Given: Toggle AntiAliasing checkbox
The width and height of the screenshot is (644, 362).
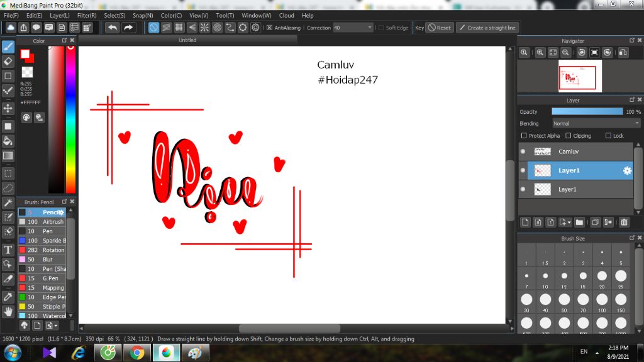Looking at the screenshot, I should point(269,28).
